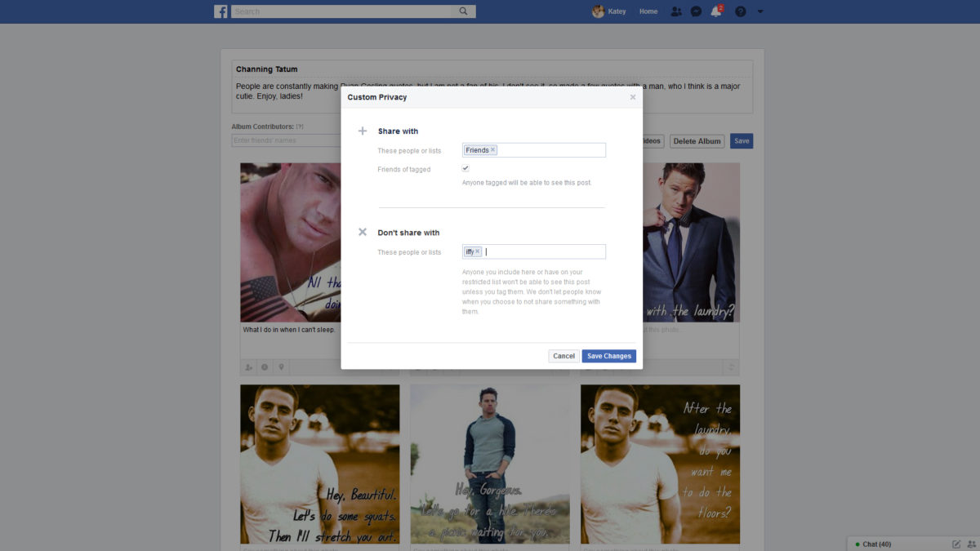Click the blue Save album button

point(742,141)
